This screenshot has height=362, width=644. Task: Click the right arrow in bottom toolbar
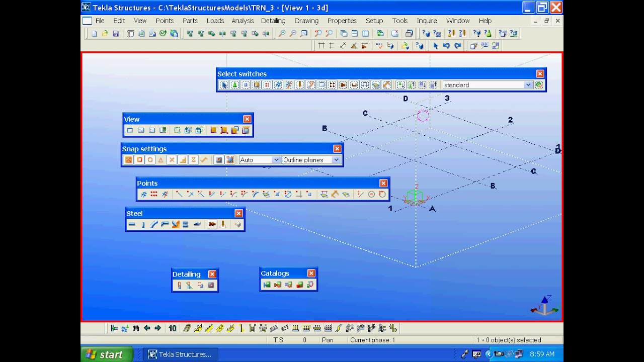point(157,328)
